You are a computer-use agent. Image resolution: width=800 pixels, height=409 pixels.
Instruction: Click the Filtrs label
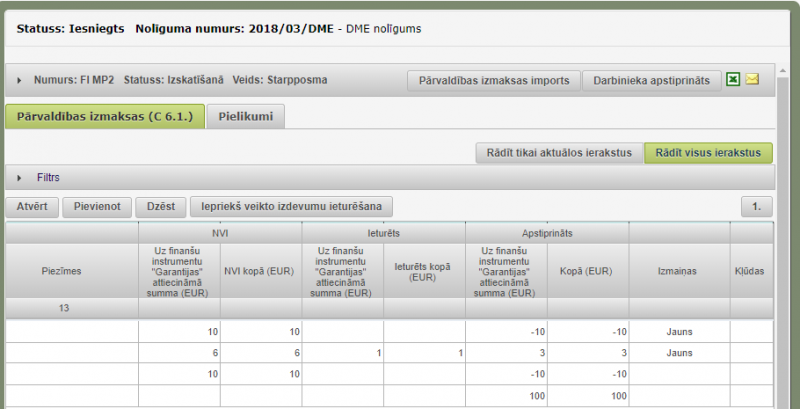click(48, 178)
